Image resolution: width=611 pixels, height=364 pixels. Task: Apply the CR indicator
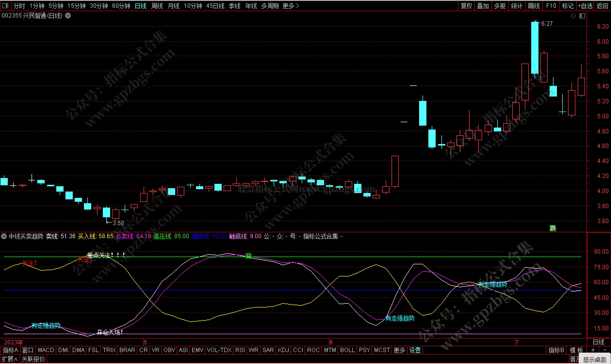(144, 350)
